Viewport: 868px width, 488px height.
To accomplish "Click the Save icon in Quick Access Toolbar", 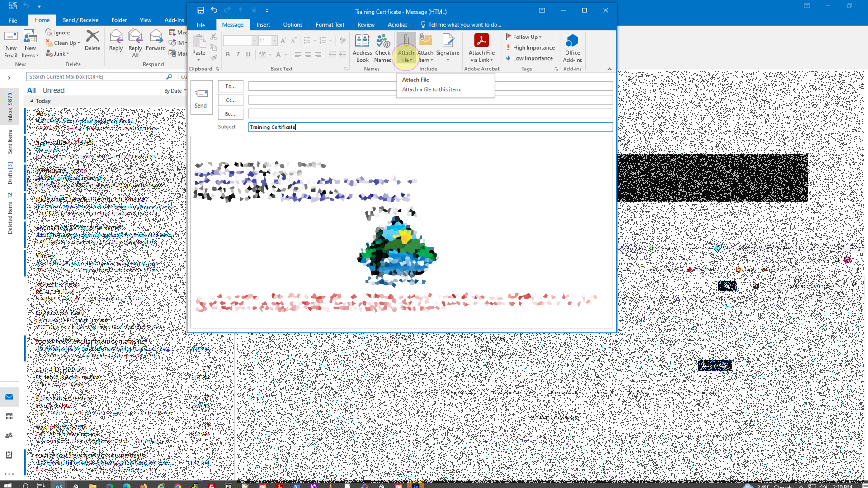I will point(201,10).
